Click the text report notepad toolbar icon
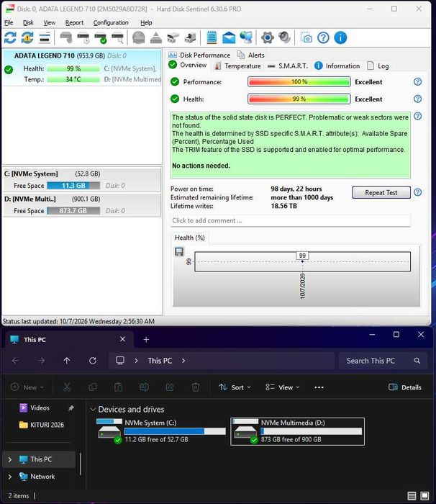This screenshot has height=504, width=436. [x=212, y=37]
